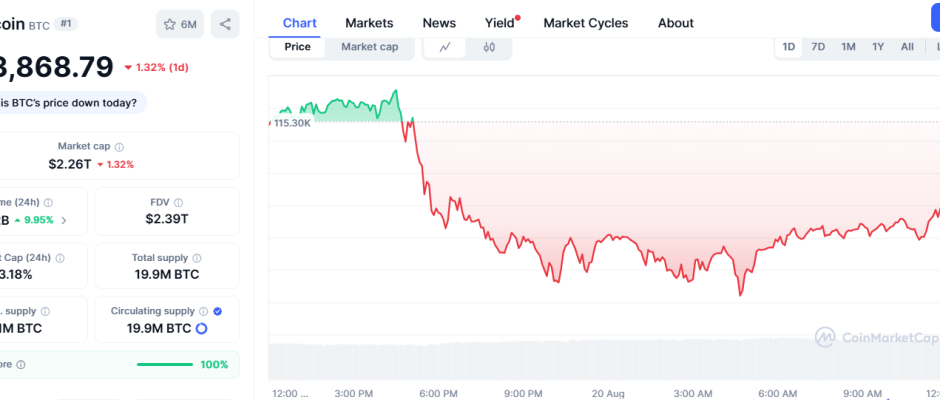Toggle chart to Price mode

click(x=297, y=47)
